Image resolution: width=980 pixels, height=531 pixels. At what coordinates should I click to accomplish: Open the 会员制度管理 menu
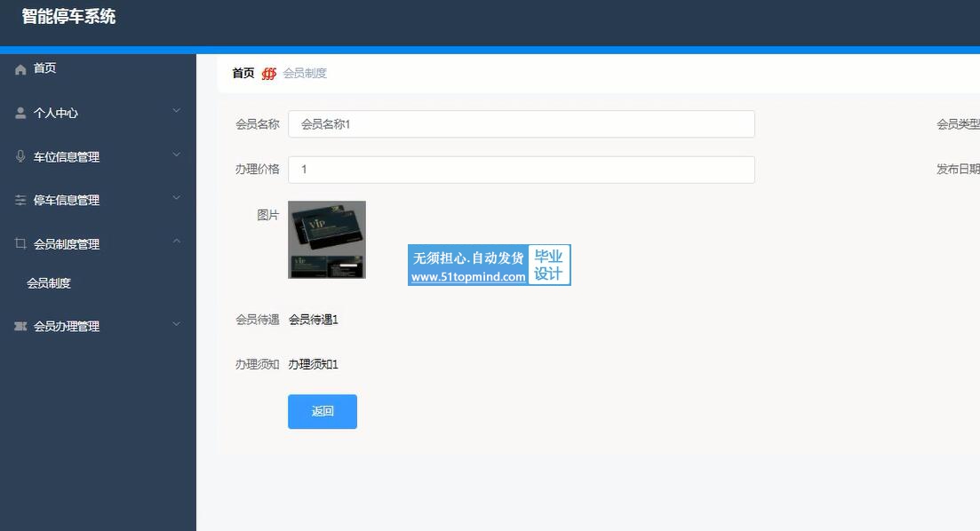98,243
